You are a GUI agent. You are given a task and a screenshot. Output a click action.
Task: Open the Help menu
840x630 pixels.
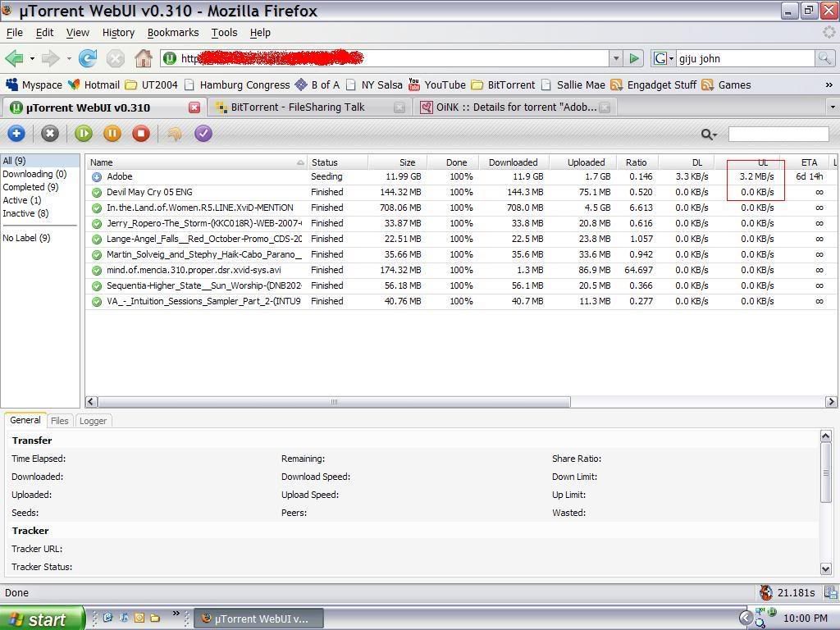pos(260,33)
